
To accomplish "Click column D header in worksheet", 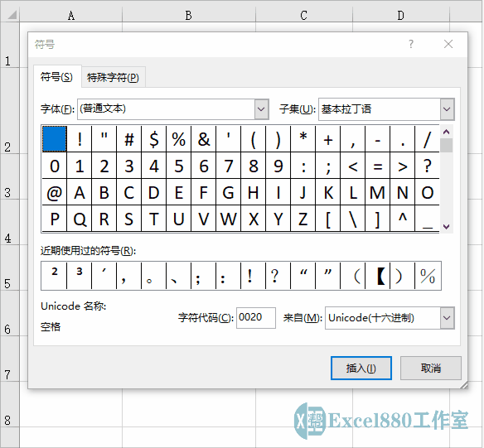I will tap(400, 15).
